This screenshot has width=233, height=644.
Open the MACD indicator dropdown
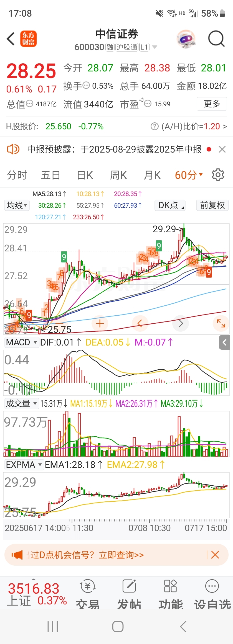[21, 342]
